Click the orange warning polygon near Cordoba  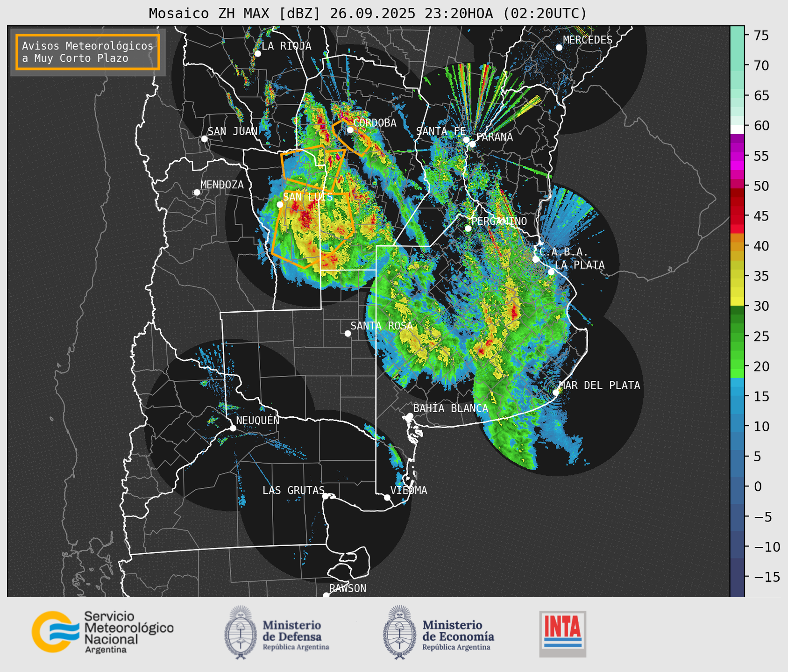coord(352,137)
